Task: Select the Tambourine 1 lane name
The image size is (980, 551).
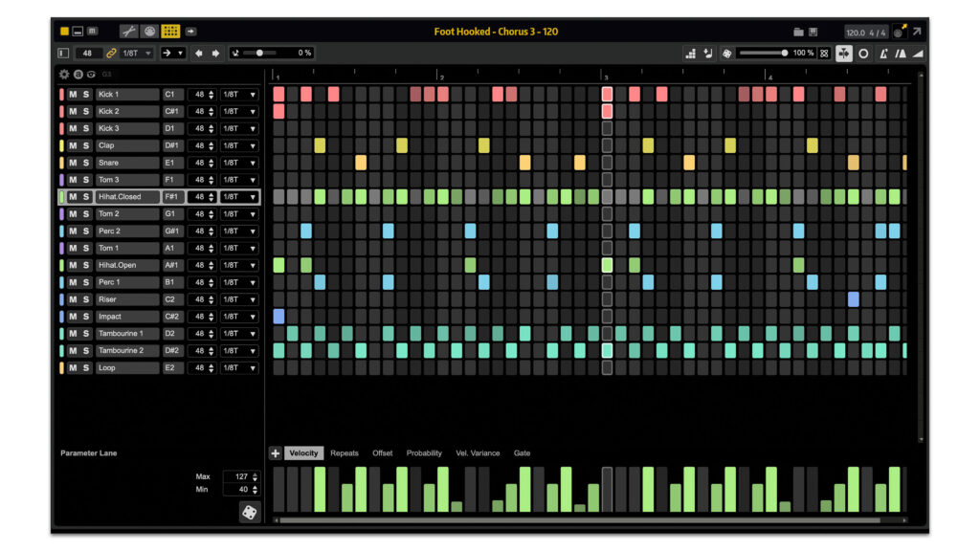Action: tap(126, 334)
